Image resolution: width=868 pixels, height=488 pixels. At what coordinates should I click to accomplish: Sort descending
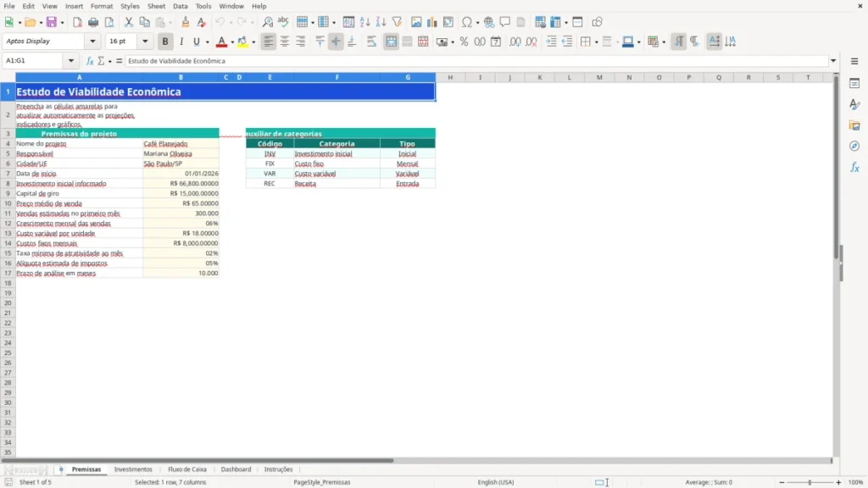381,22
